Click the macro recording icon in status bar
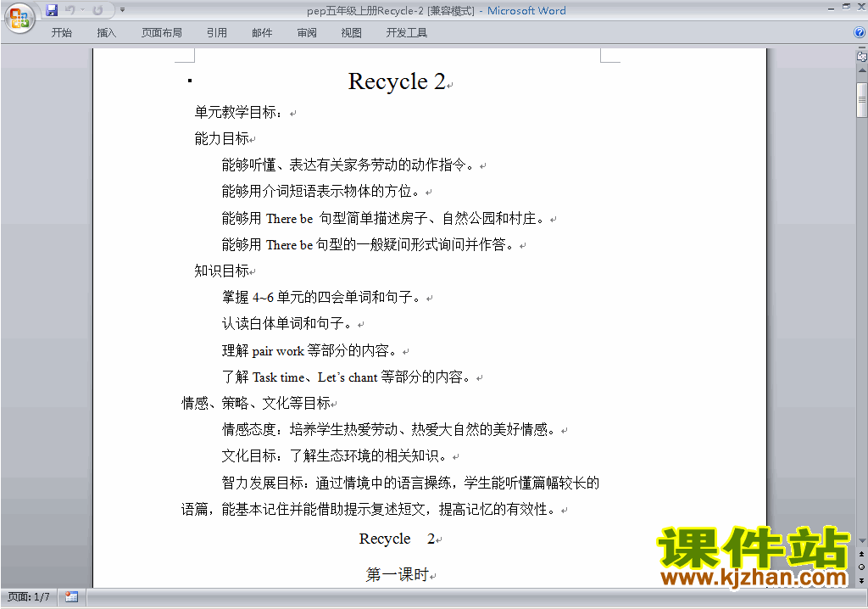This screenshot has height=609, width=868. click(x=71, y=597)
